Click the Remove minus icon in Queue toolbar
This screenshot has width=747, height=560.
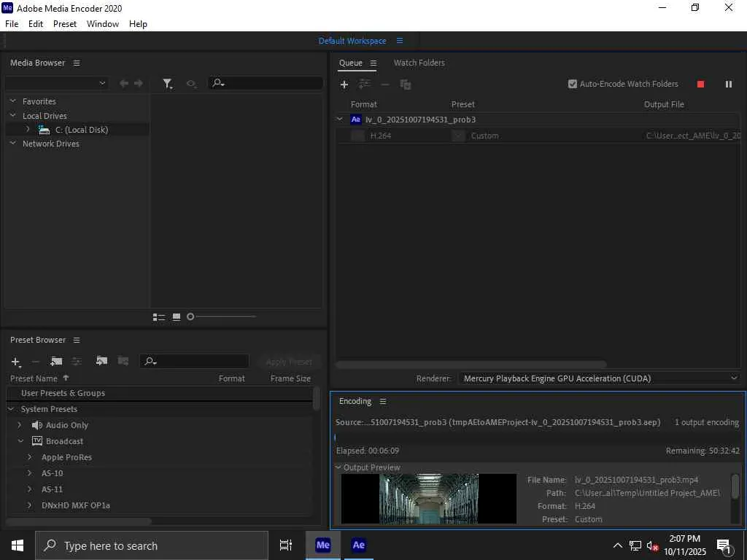[385, 85]
